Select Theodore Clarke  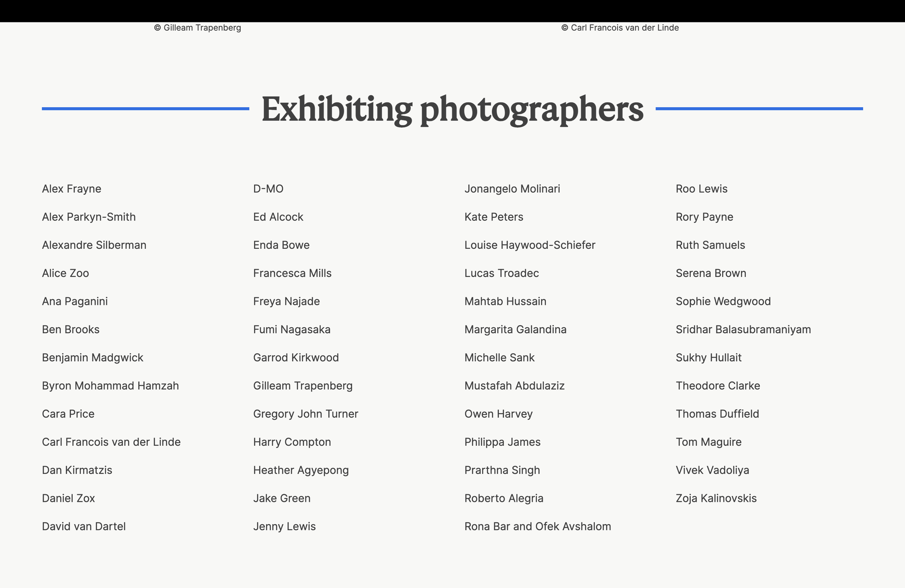718,386
